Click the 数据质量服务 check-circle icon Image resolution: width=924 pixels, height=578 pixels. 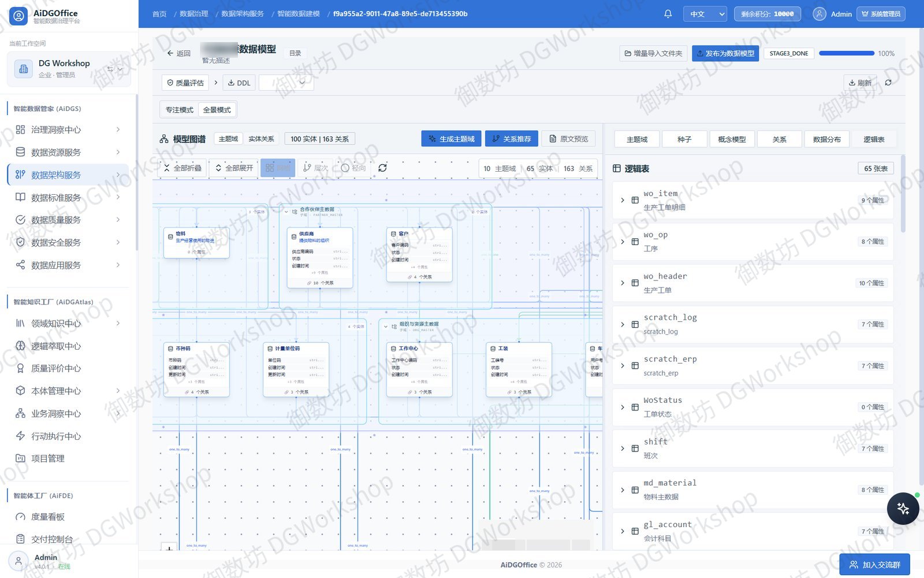coord(20,220)
